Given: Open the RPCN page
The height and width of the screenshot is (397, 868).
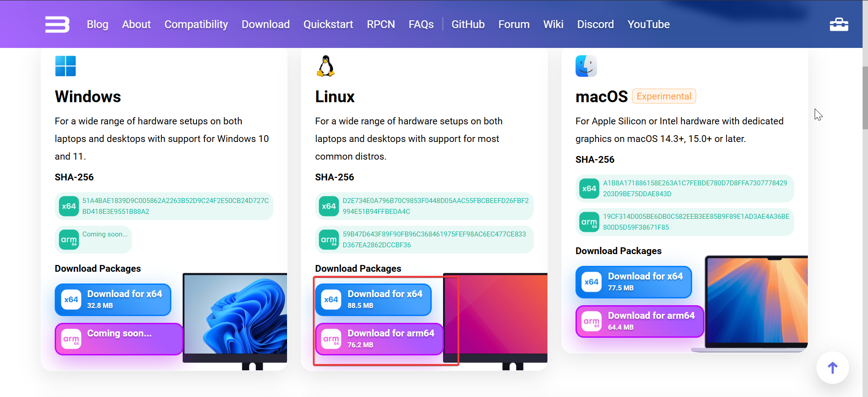Looking at the screenshot, I should (x=381, y=24).
